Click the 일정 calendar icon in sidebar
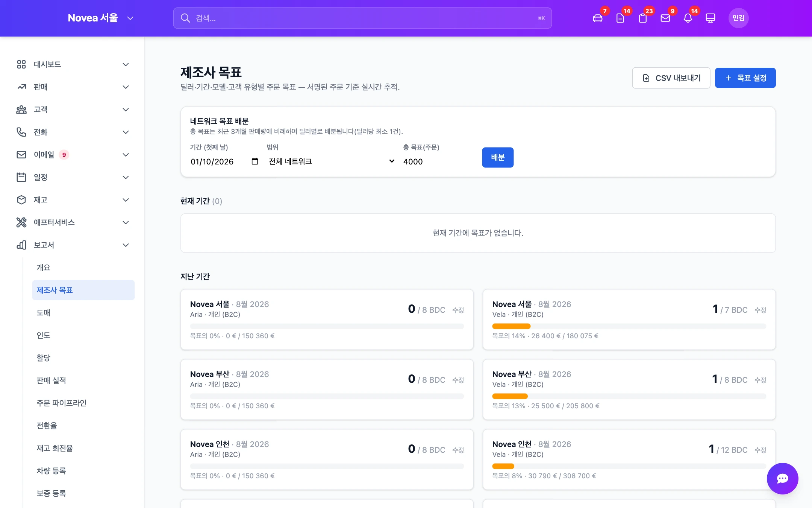 point(21,177)
